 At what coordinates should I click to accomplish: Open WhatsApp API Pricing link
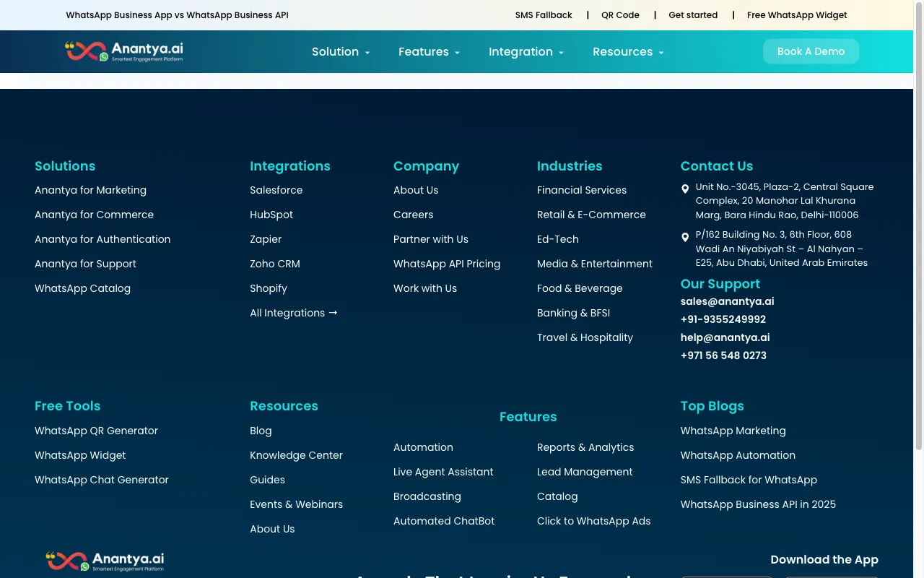447,264
